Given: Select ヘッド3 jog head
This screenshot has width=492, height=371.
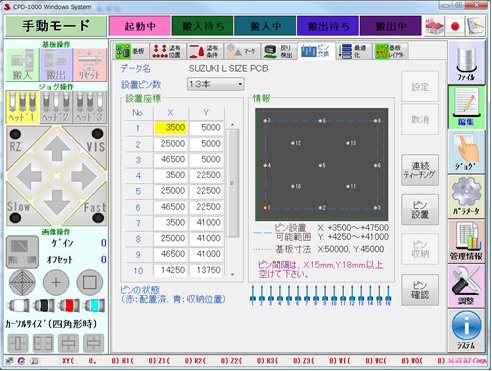Looking at the screenshot, I should [x=90, y=107].
